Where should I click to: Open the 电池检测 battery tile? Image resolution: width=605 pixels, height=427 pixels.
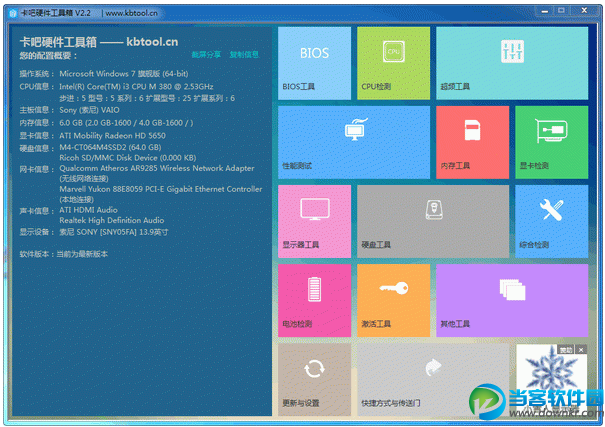314,300
